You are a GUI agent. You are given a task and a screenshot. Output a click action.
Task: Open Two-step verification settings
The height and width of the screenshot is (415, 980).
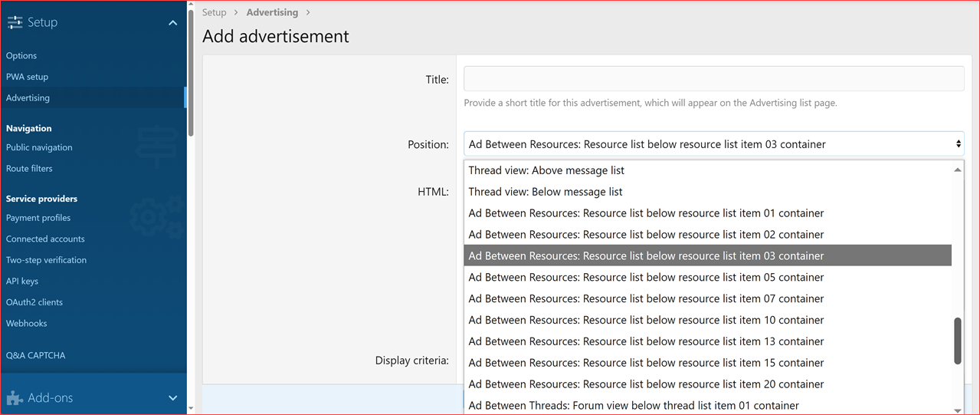[x=46, y=260]
